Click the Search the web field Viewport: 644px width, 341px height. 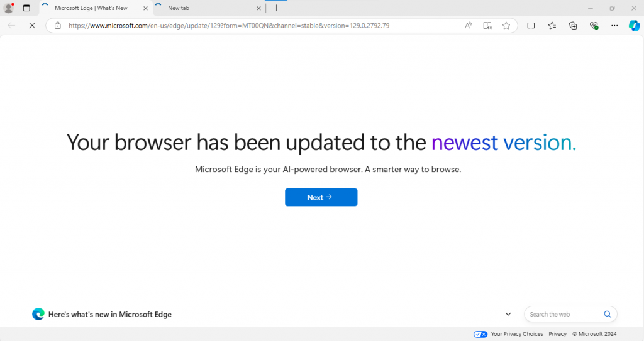[564, 314]
